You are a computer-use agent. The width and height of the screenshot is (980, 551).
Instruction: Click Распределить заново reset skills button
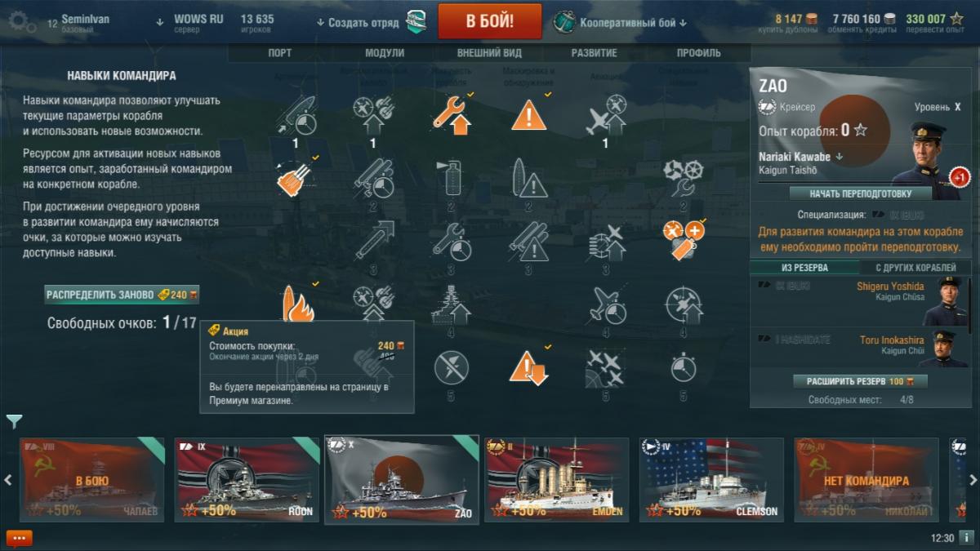coord(122,295)
